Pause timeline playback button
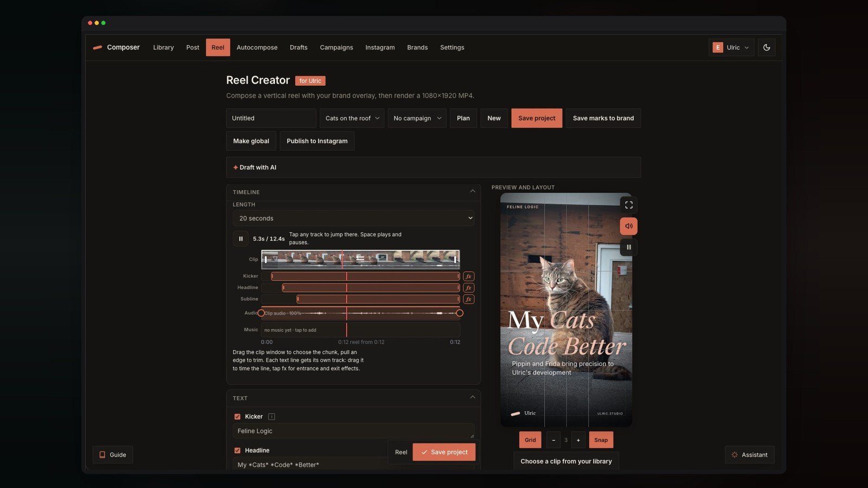868x488 pixels. (x=241, y=239)
